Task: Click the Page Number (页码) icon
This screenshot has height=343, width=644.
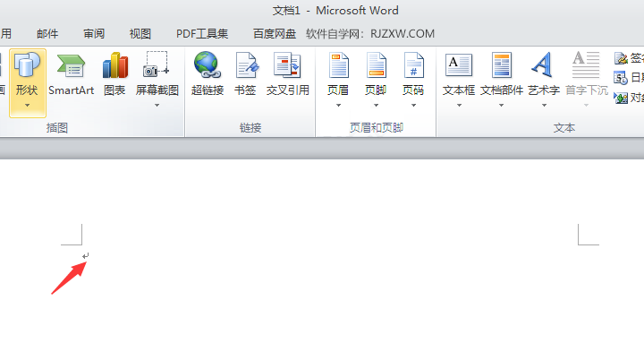Action: (413, 65)
